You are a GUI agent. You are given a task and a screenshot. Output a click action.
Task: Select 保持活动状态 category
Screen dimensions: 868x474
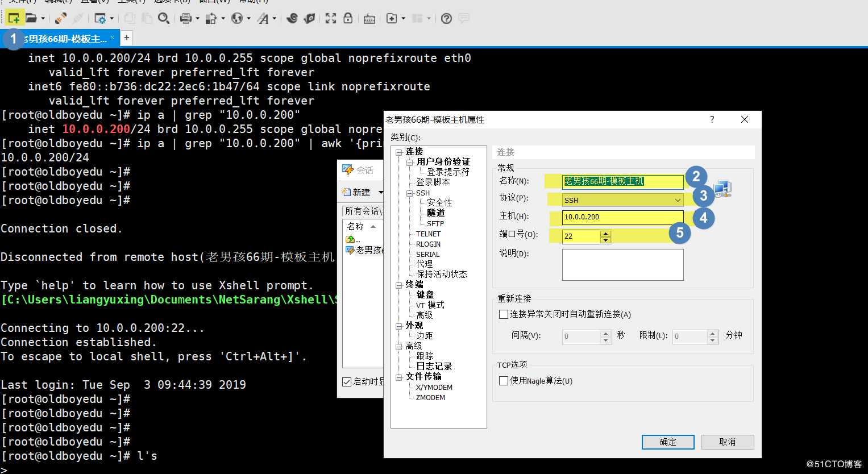[442, 274]
